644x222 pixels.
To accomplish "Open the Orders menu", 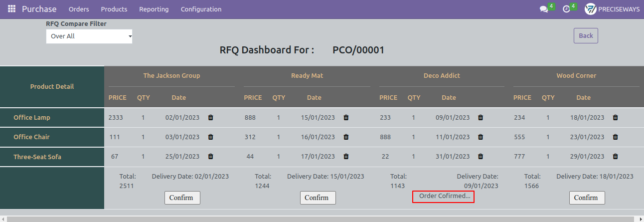I will point(79,9).
